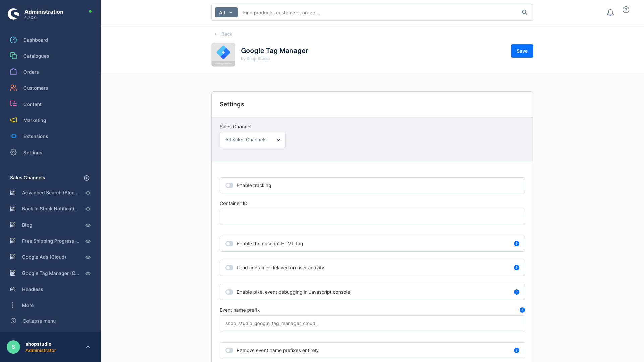Click eye icon for Back In Stock channel

tap(88, 209)
